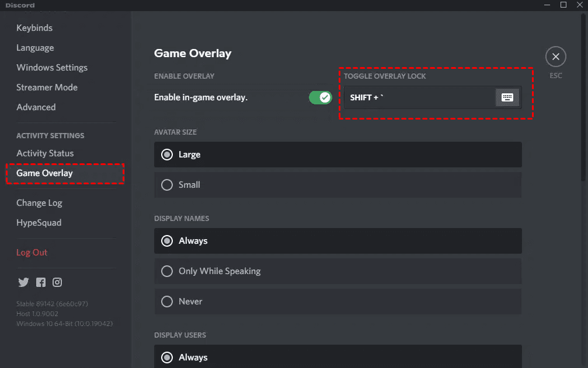Viewport: 588px width, 368px height.
Task: Open Windows Settings section
Action: (52, 68)
